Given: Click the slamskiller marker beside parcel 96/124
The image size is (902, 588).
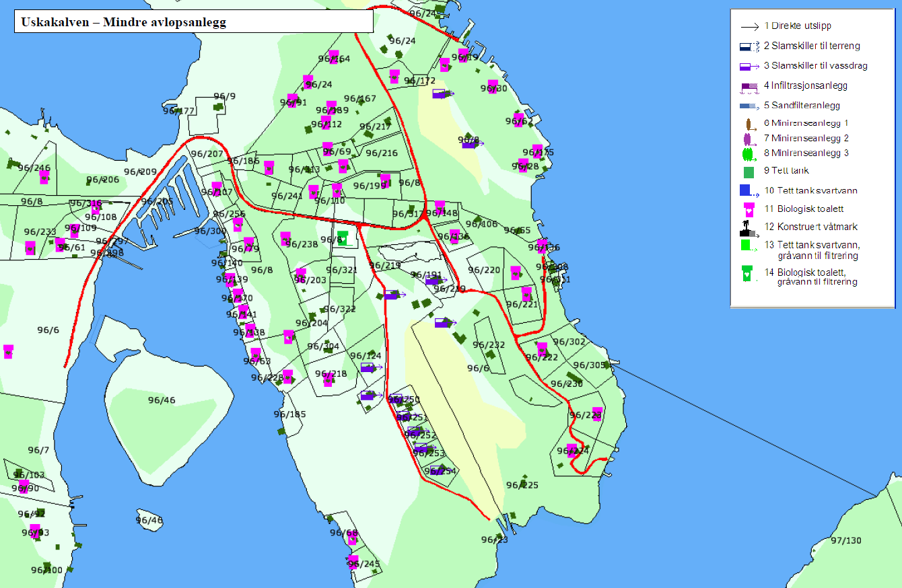Looking at the screenshot, I should click(x=371, y=368).
